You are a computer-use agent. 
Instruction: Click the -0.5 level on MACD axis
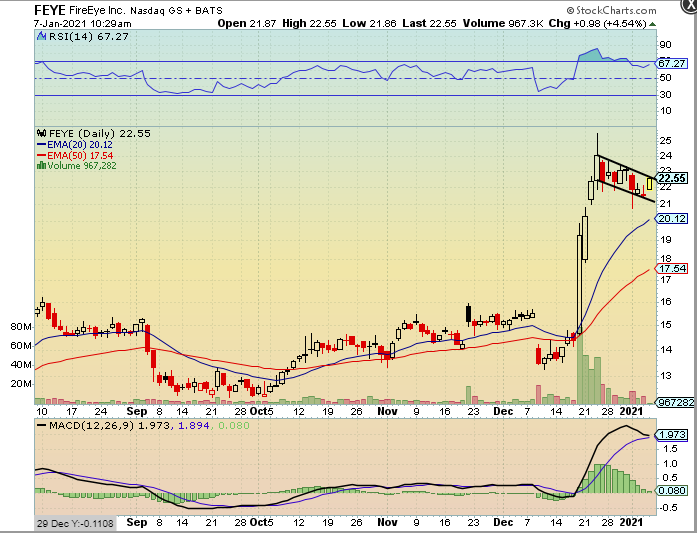point(667,507)
